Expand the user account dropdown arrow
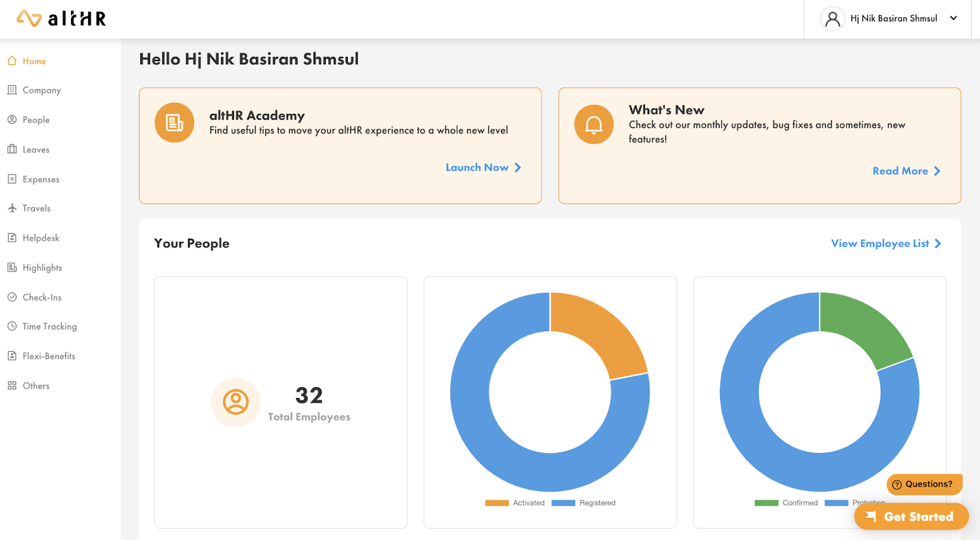Image resolution: width=980 pixels, height=540 pixels. [953, 18]
